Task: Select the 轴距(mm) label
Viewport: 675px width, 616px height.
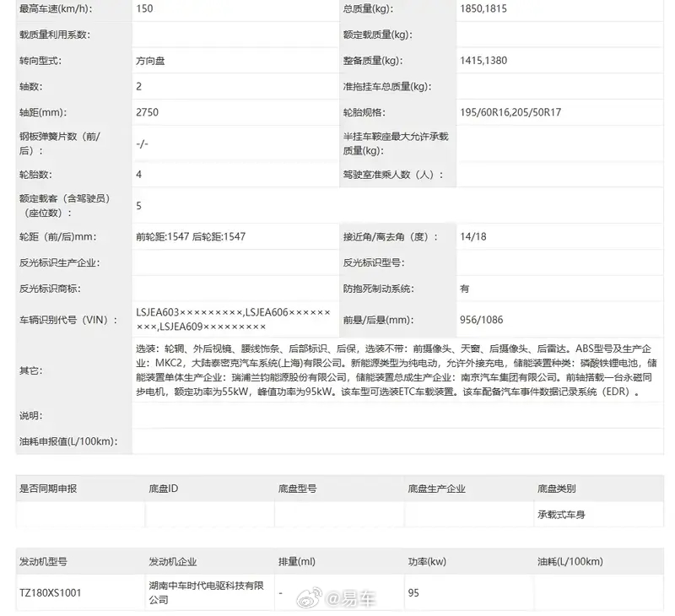Action: tap(43, 112)
